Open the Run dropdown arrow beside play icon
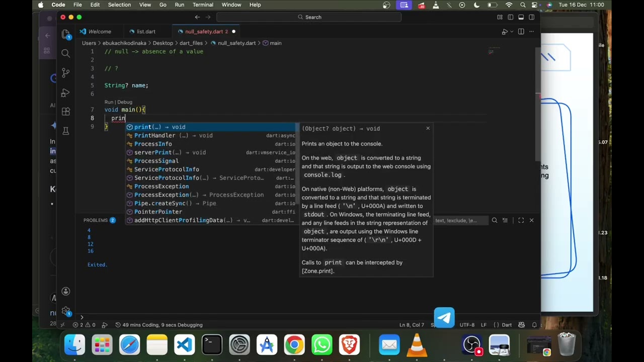This screenshot has width=644, height=362. tap(511, 32)
